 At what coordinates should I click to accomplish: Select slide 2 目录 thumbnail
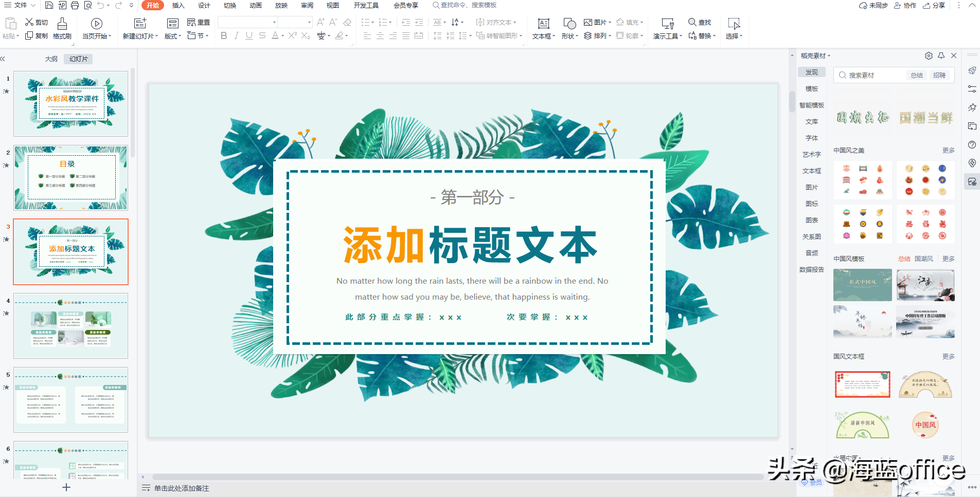pos(71,178)
